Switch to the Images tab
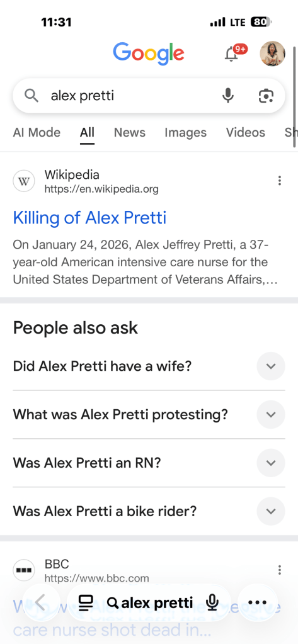 tap(185, 133)
